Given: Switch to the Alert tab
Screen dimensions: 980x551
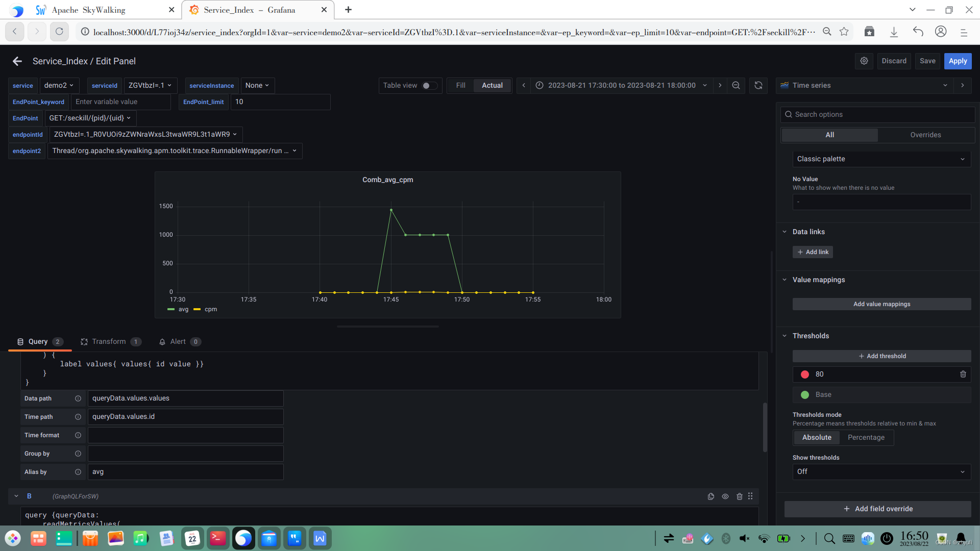Looking at the screenshot, I should (180, 342).
